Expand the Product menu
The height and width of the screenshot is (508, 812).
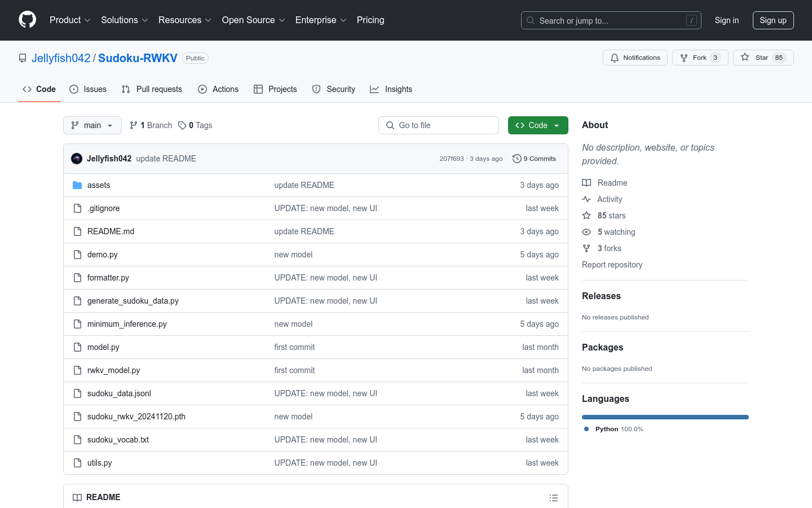click(70, 20)
